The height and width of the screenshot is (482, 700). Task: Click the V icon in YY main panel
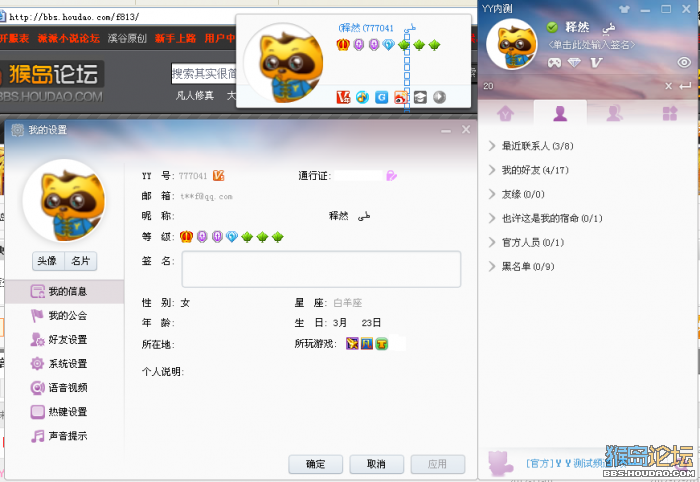(596, 62)
